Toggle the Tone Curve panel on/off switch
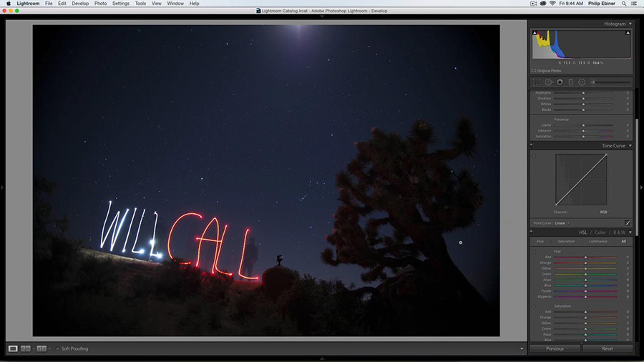Viewport: 644px width, 362px height. [x=532, y=145]
